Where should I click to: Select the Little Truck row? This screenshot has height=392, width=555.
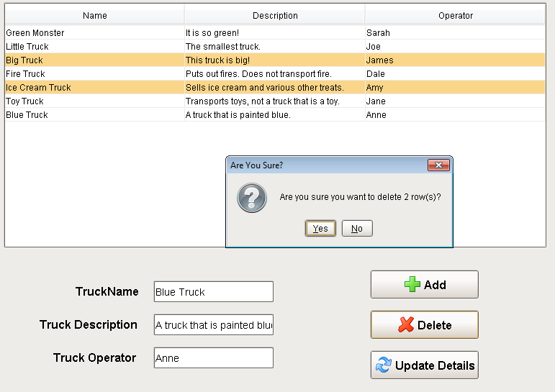pyautogui.click(x=275, y=46)
